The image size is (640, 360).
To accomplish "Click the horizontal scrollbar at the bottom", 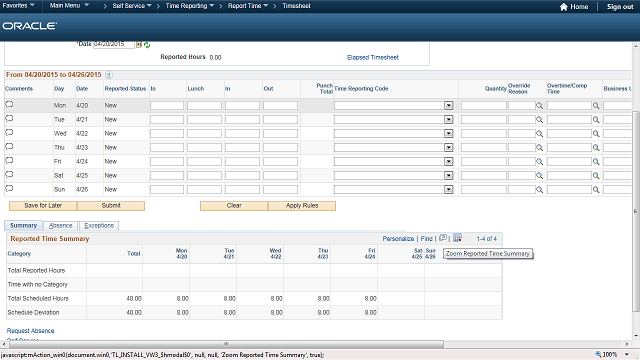I will (x=225, y=344).
